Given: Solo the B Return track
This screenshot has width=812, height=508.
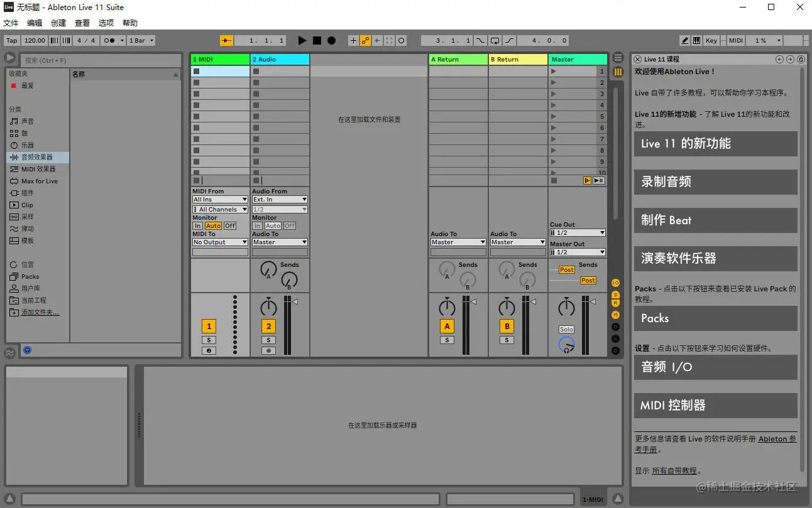Looking at the screenshot, I should [507, 340].
